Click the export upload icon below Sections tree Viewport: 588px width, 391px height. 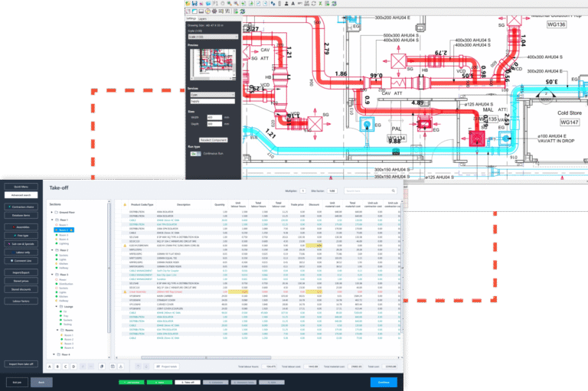121,367
